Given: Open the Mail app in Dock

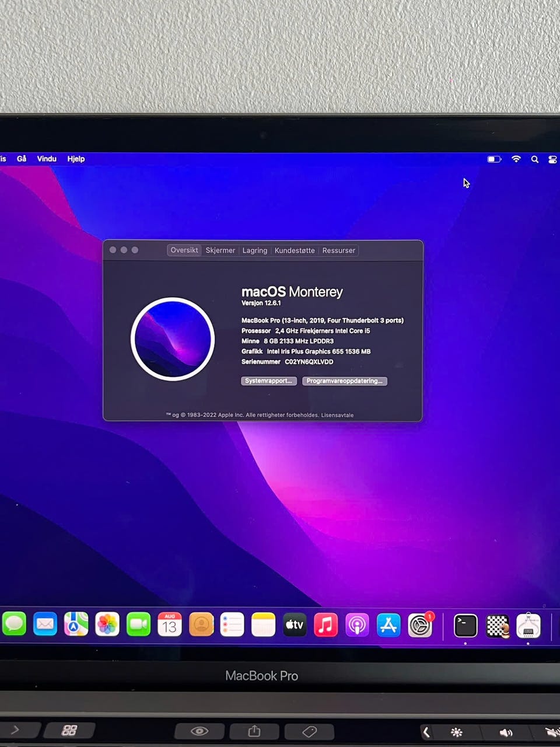Looking at the screenshot, I should [x=45, y=624].
